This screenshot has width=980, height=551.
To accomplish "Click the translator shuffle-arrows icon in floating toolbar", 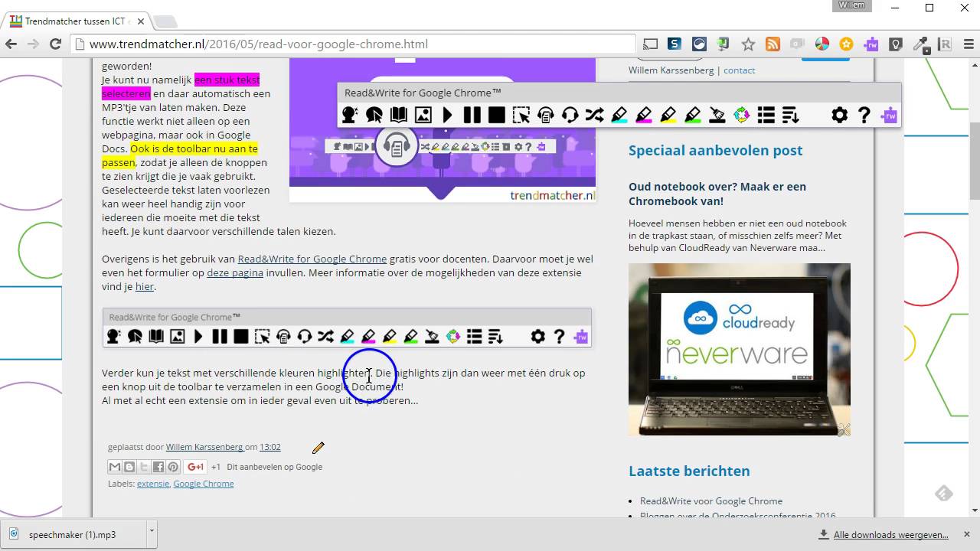I will coord(594,116).
